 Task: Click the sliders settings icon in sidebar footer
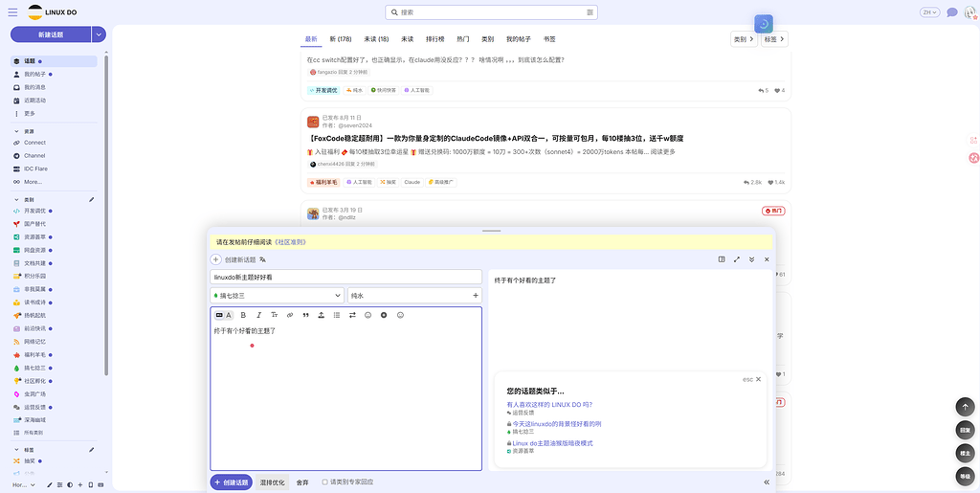60,485
